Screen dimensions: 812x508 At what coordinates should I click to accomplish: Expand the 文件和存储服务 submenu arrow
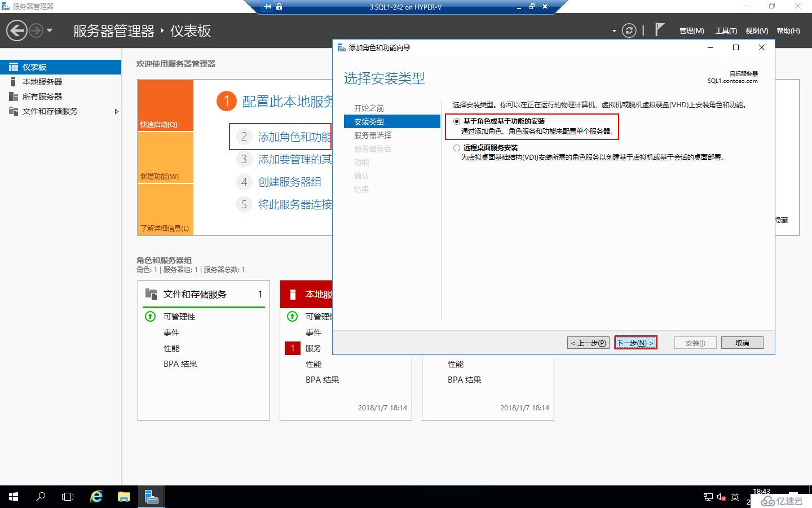117,111
